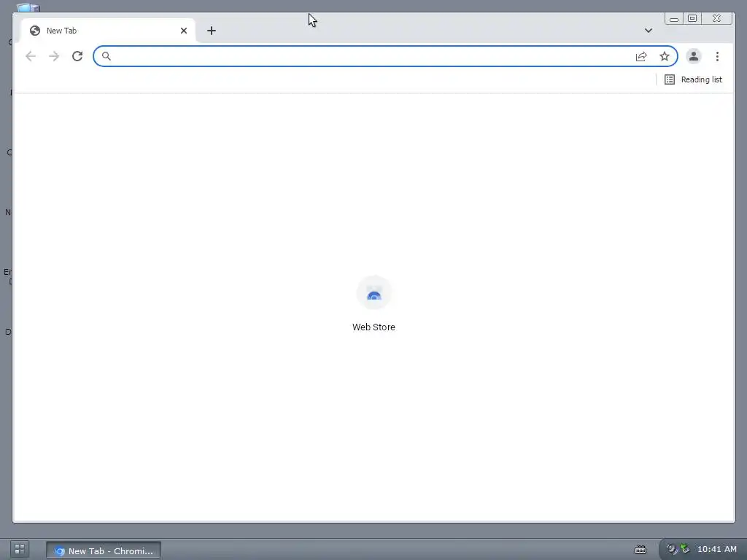Click the forward navigation arrow

[x=54, y=56]
